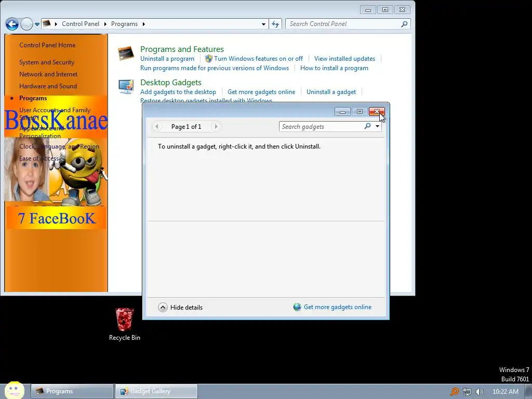
Task: Switch to Gadget Gallery taskbar button
Action: point(156,391)
